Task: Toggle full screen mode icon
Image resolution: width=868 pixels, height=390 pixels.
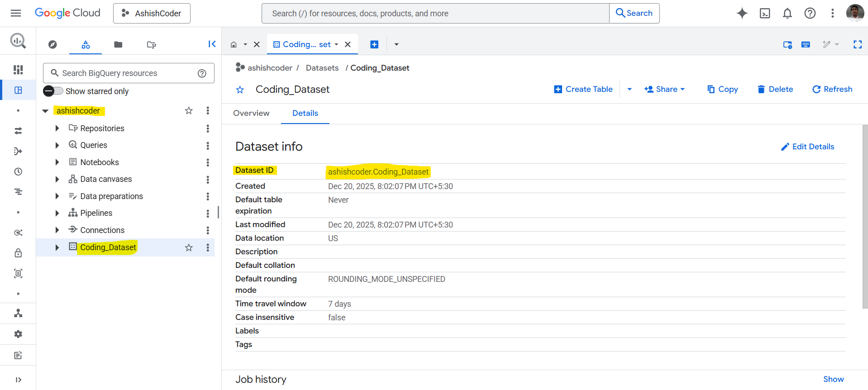Action: click(x=858, y=44)
